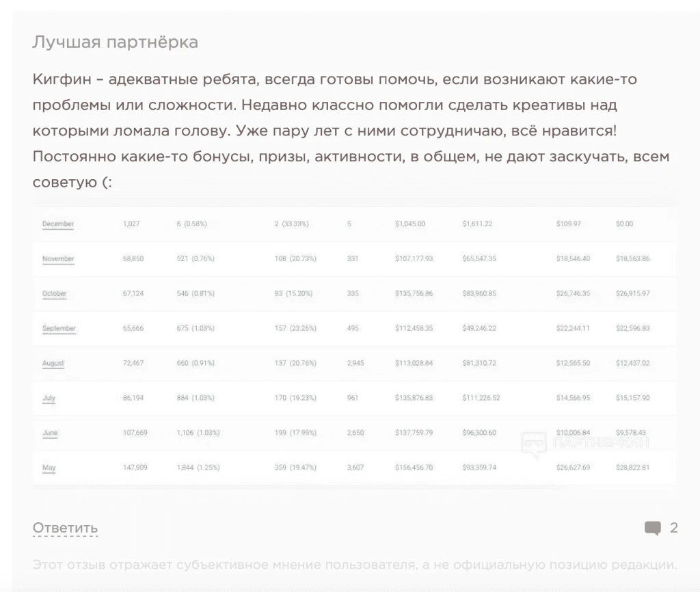Click the amount $137,759.79

(414, 433)
